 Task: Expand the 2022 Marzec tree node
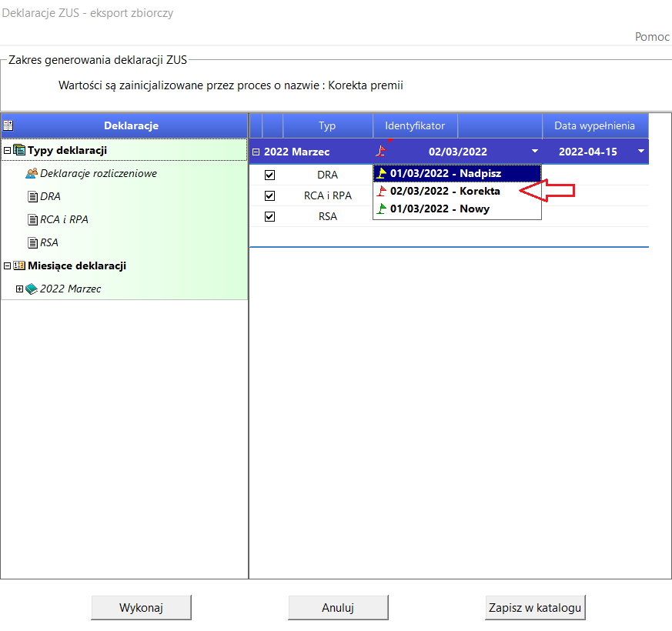[x=19, y=289]
